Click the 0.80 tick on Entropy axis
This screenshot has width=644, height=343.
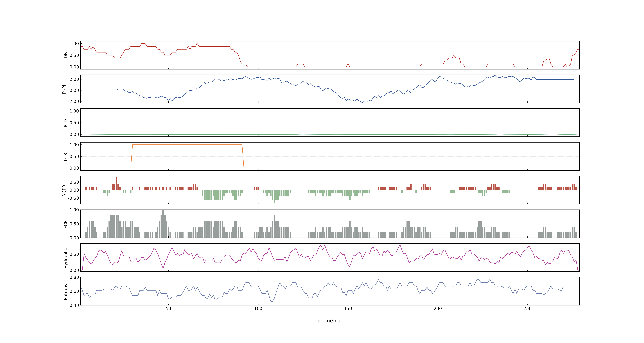(74, 277)
